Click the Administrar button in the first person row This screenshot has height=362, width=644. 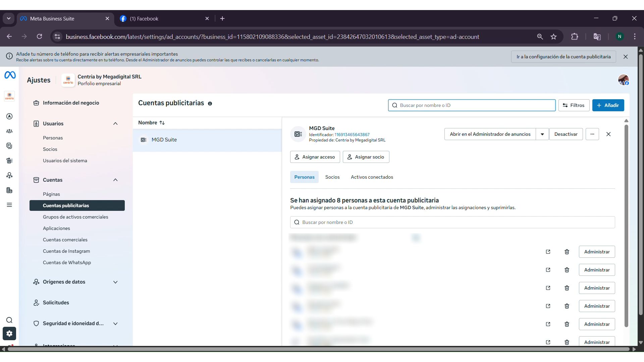coord(597,252)
